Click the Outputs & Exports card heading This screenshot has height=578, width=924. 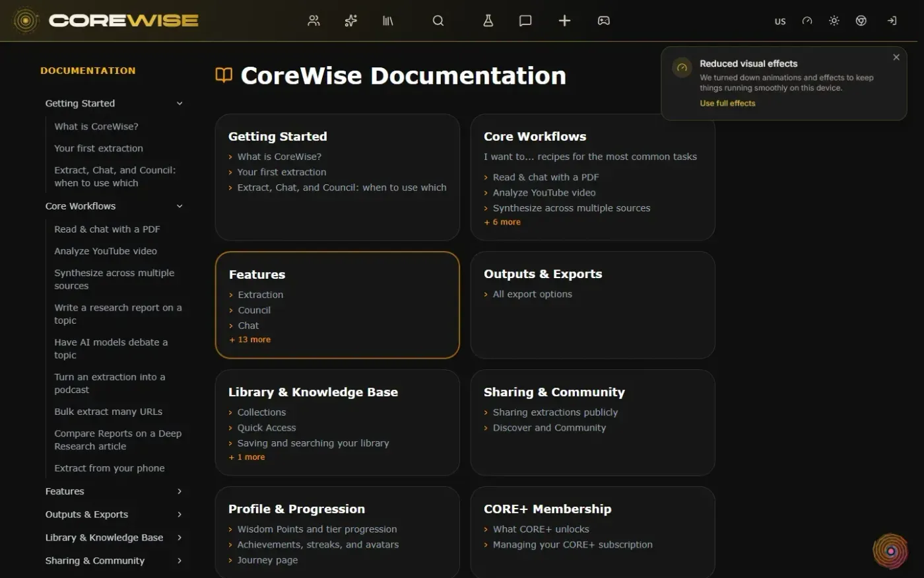pos(543,273)
